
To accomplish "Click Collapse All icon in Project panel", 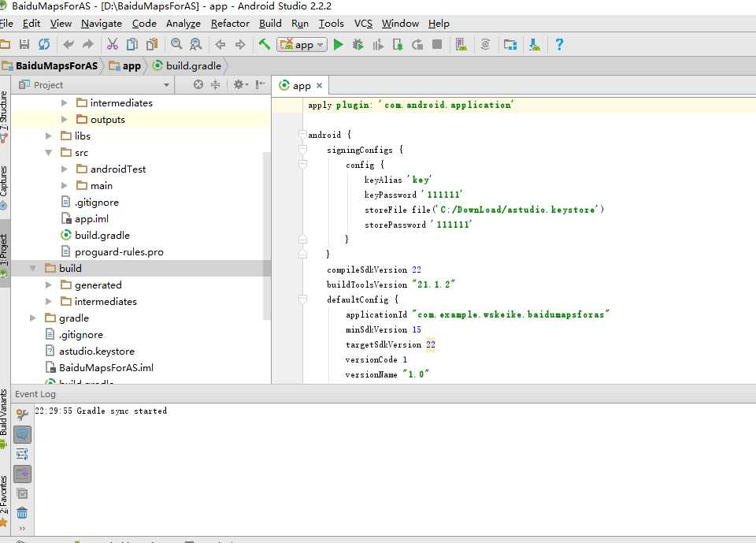I will 216,84.
